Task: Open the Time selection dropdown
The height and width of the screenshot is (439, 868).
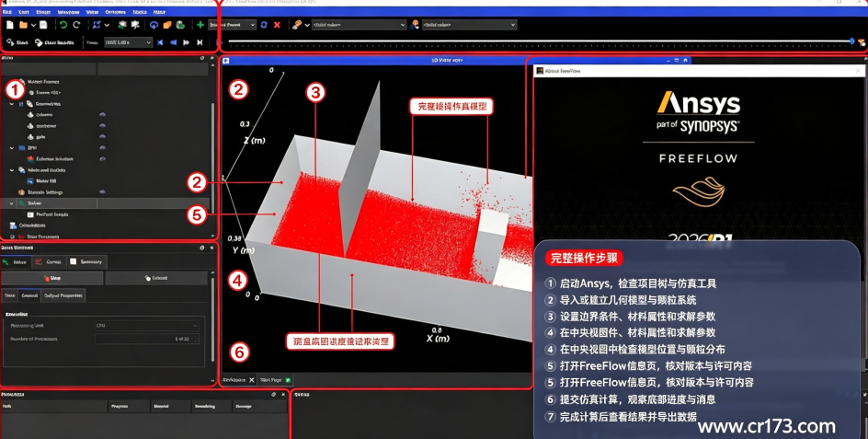Action: [x=127, y=42]
